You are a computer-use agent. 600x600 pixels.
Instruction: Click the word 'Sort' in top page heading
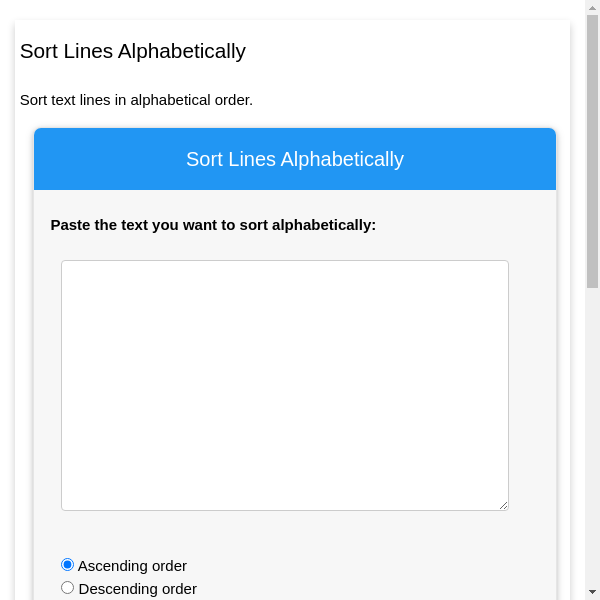click(38, 51)
